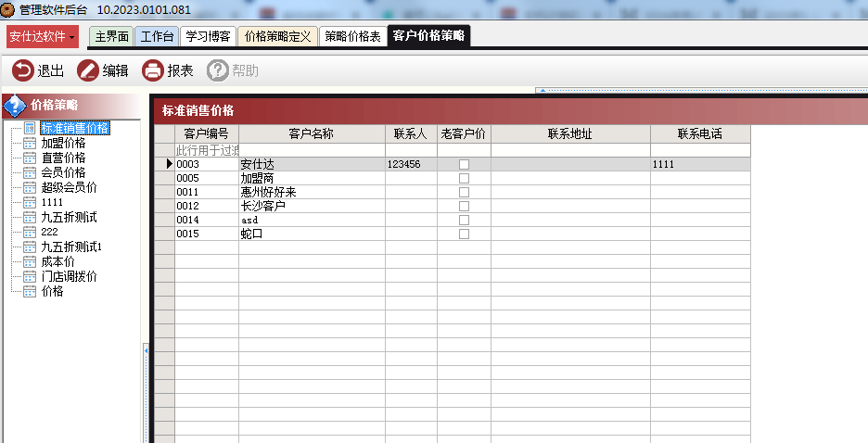868x443 pixels.
Task: Sort by the 老客户价 column header
Action: (464, 133)
